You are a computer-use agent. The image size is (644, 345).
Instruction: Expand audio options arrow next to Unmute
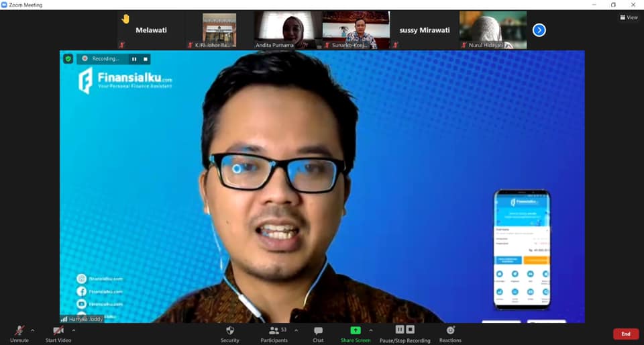coord(32,330)
